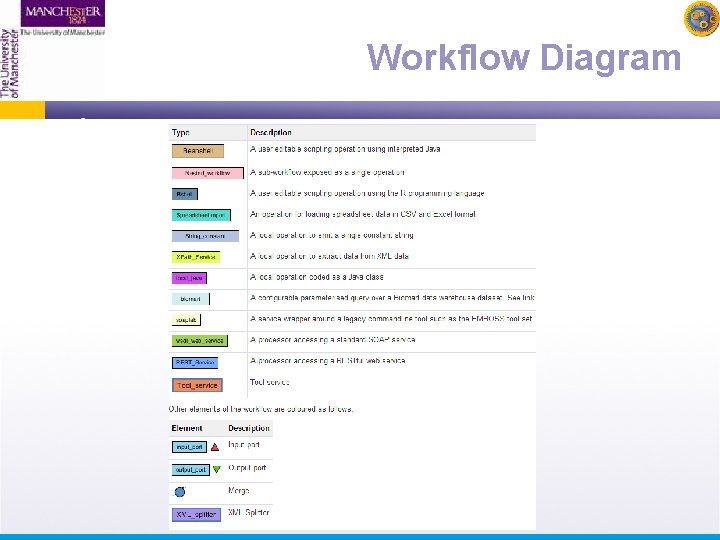
Task: Click the standard SOAP service description
Action: 333,340
